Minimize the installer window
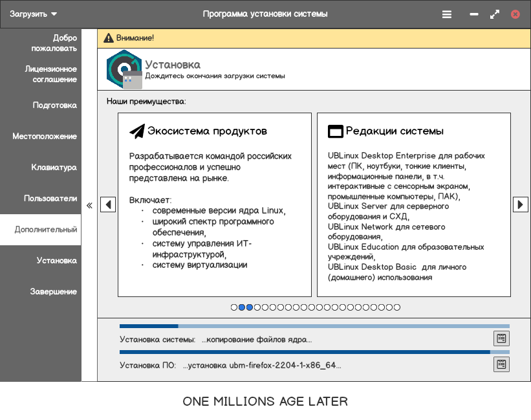This screenshot has height=420, width=531. coord(474,14)
